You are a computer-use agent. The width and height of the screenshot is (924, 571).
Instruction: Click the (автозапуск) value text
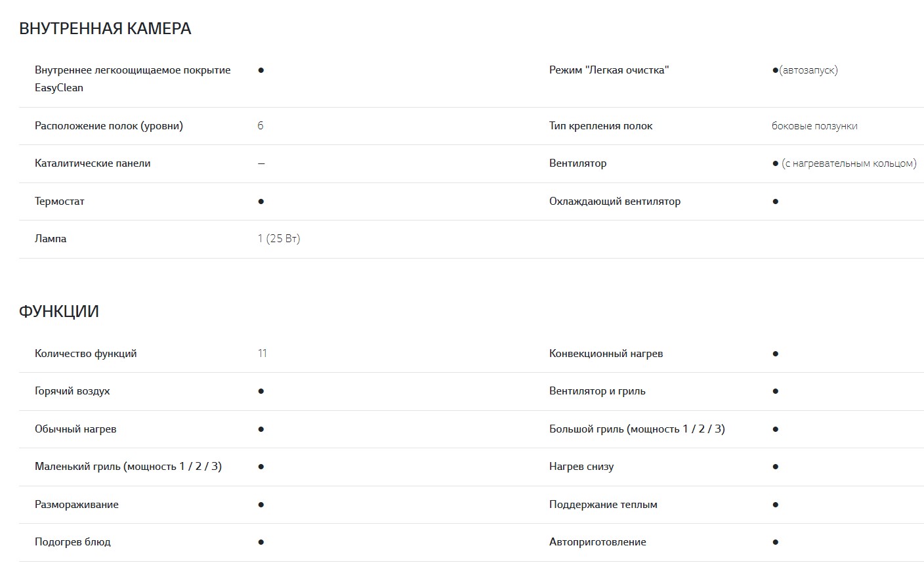click(808, 70)
